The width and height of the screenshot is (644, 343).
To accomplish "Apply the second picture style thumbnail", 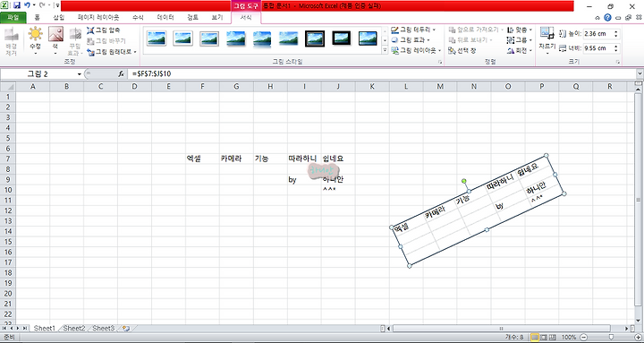I will point(182,39).
